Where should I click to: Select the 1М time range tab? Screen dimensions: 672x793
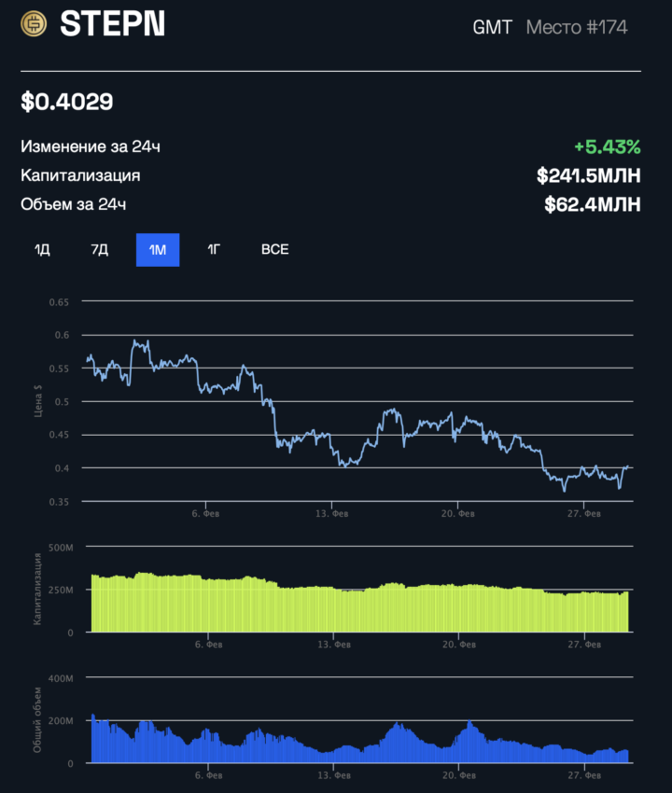158,249
